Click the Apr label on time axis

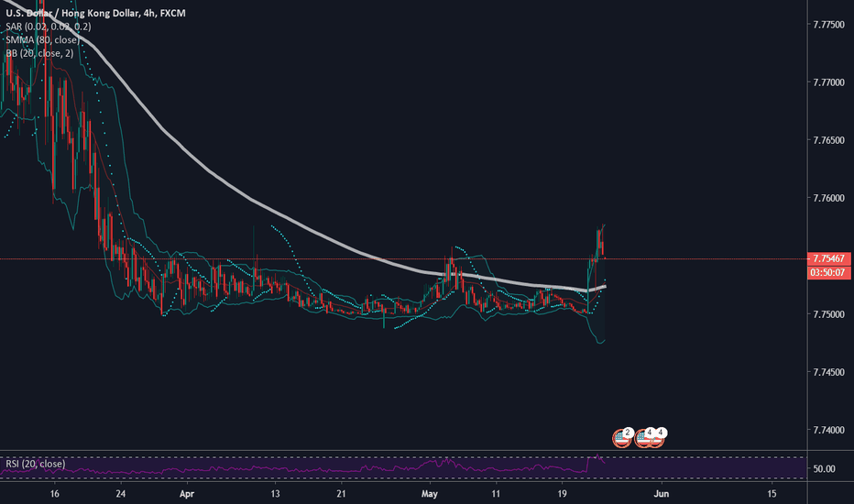[x=187, y=494]
